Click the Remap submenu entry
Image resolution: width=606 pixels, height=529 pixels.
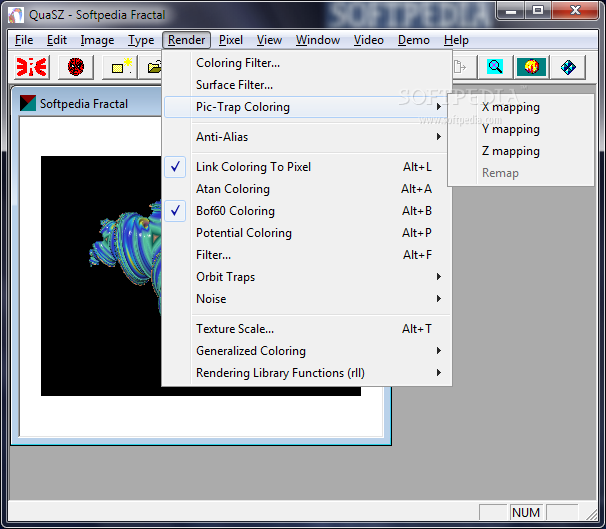click(x=521, y=173)
